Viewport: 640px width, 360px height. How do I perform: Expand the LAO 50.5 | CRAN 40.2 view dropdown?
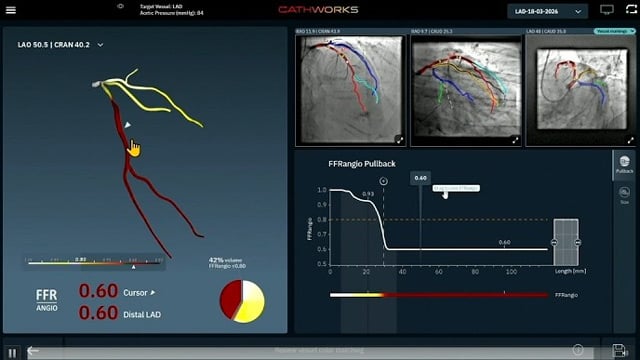[x=100, y=45]
